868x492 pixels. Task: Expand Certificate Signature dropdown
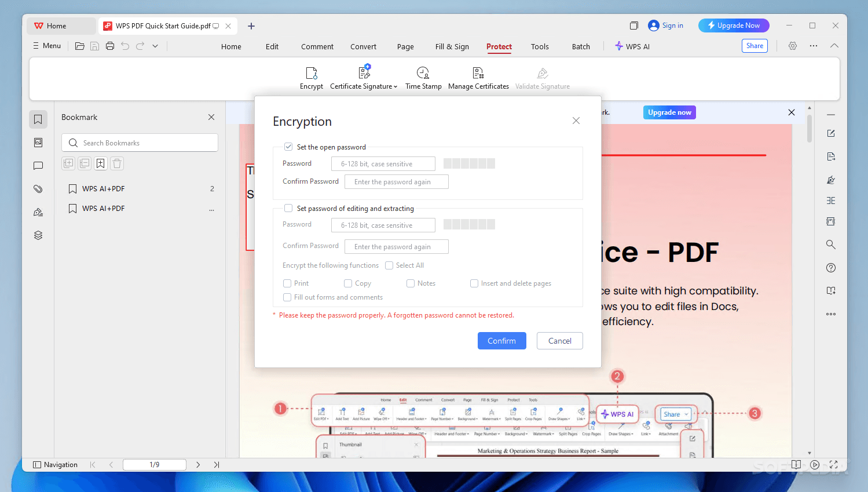(x=395, y=87)
